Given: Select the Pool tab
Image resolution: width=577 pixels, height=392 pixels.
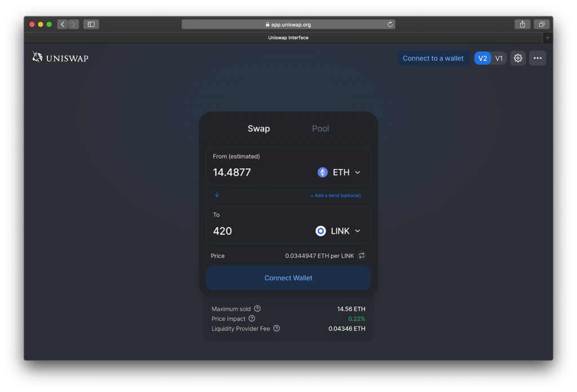Looking at the screenshot, I should [x=321, y=128].
